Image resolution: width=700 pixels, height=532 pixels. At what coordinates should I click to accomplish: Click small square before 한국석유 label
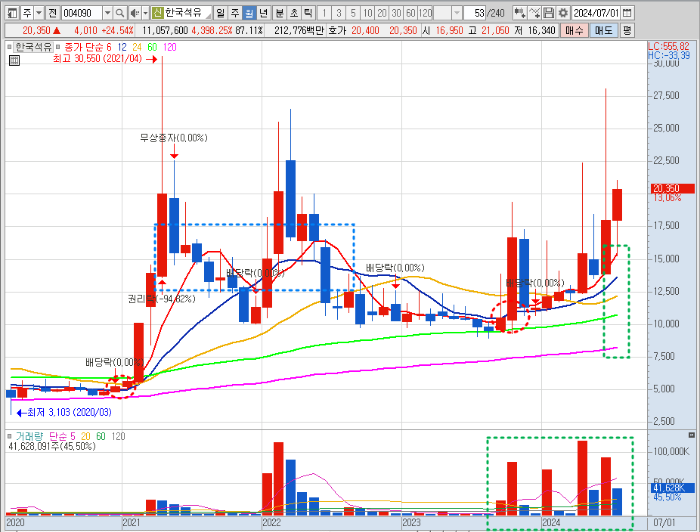click(x=9, y=47)
